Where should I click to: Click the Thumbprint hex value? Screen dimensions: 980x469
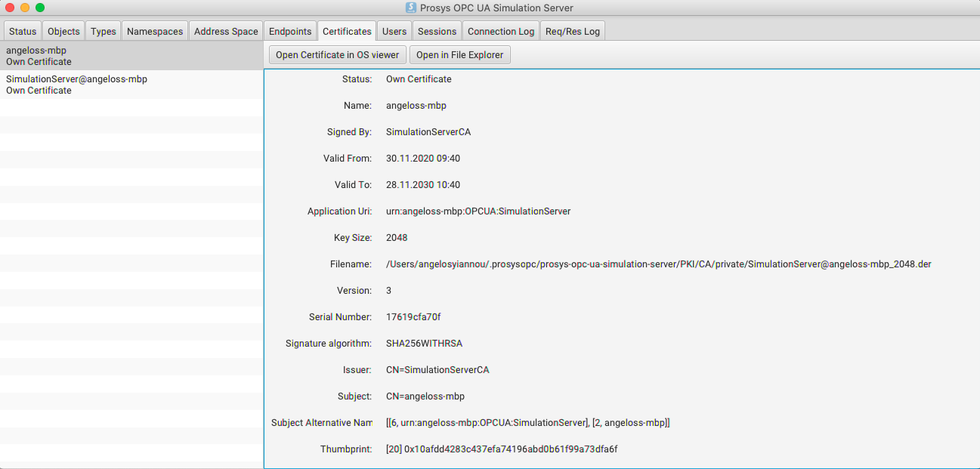(502, 449)
